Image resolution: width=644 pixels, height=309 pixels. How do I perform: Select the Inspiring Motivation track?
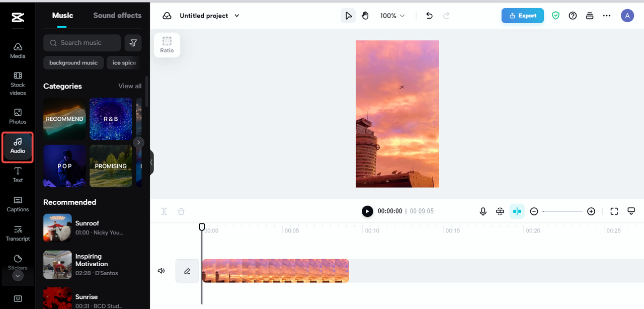coord(93,265)
